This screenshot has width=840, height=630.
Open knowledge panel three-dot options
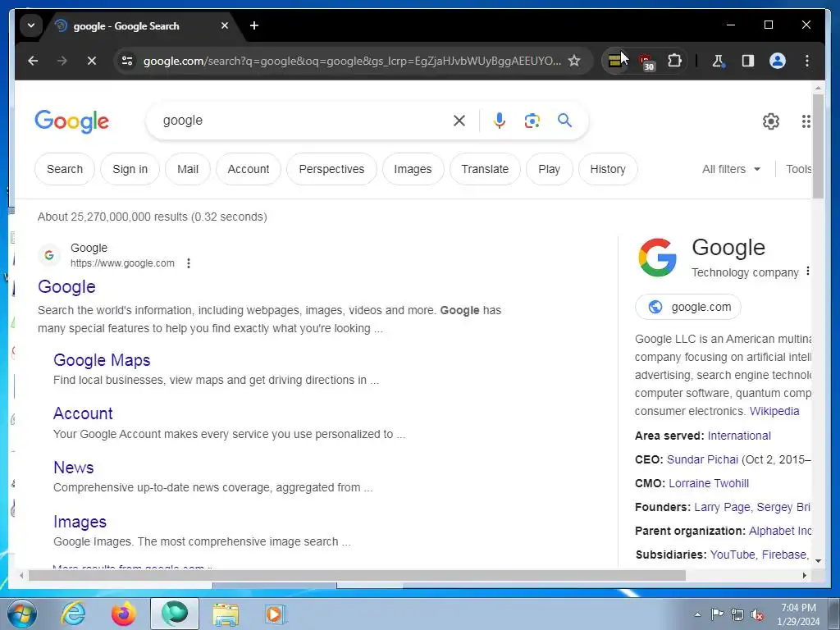pos(807,271)
